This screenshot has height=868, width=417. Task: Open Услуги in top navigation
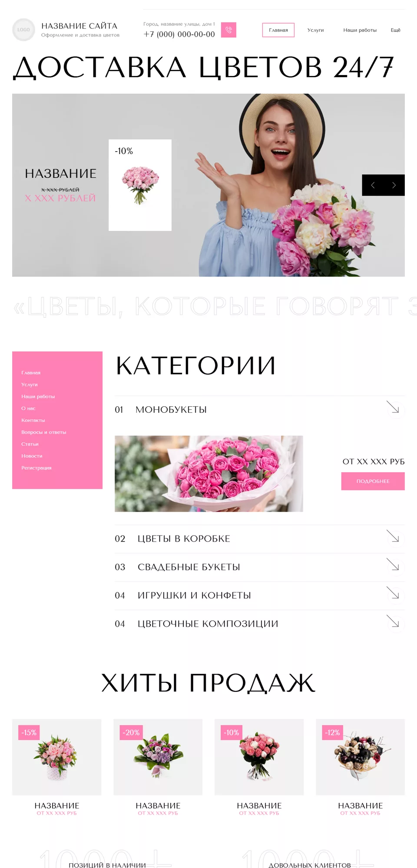[315, 30]
